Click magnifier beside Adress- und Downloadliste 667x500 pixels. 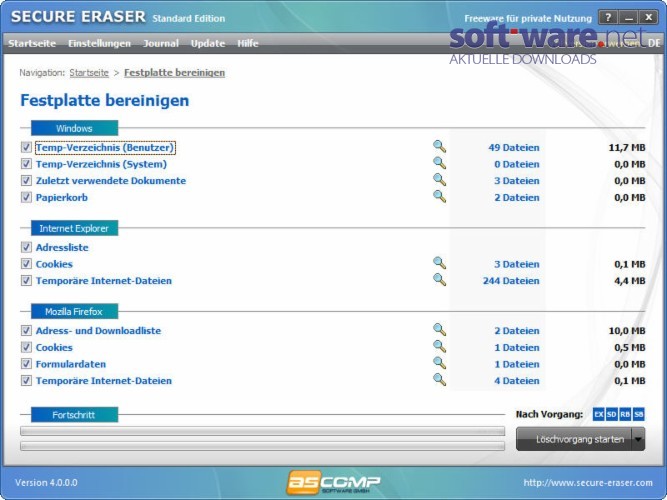(439, 330)
